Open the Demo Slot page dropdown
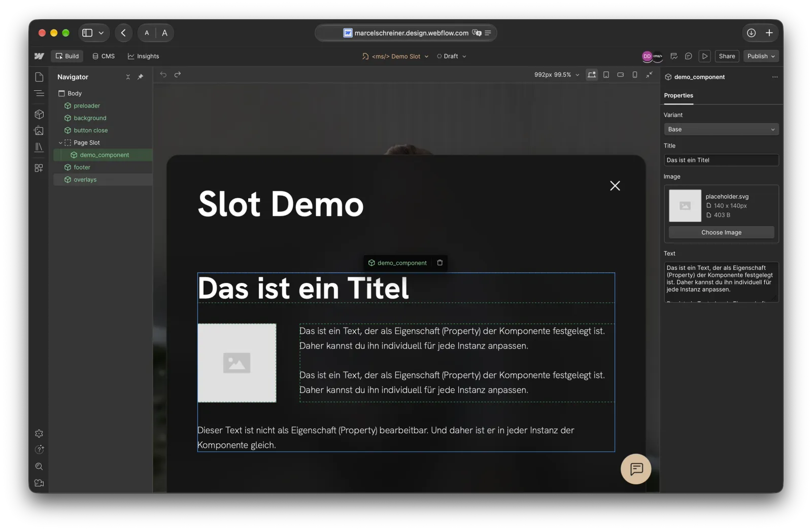Image resolution: width=812 pixels, height=531 pixels. pyautogui.click(x=396, y=56)
